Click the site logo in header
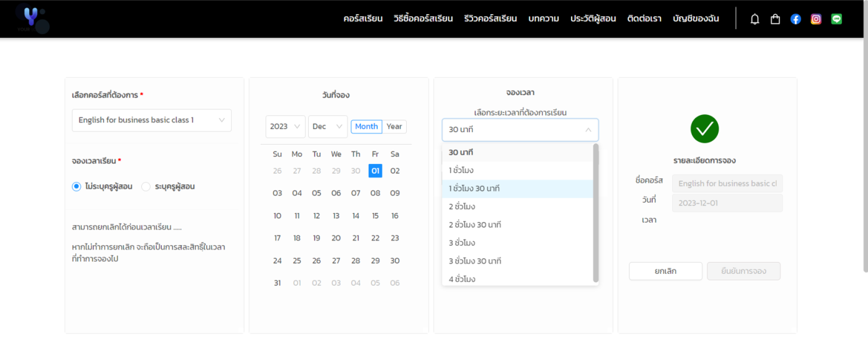The image size is (868, 337). coord(32,19)
